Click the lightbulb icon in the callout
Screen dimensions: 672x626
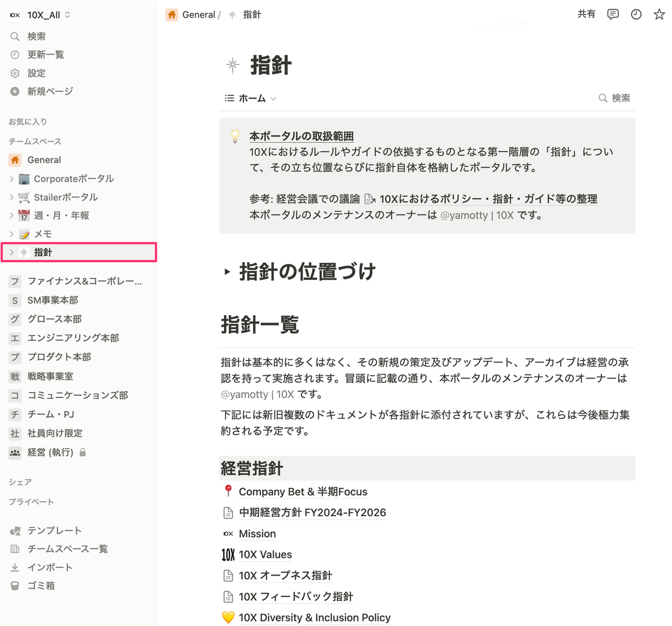tap(235, 136)
